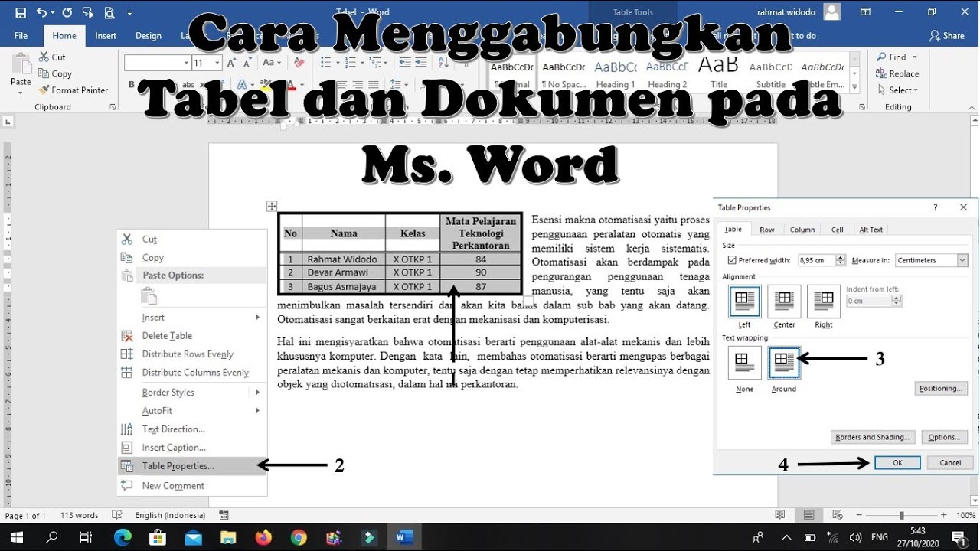Click the Cell tab in Table Properties
The width and height of the screenshot is (980, 551).
point(838,230)
